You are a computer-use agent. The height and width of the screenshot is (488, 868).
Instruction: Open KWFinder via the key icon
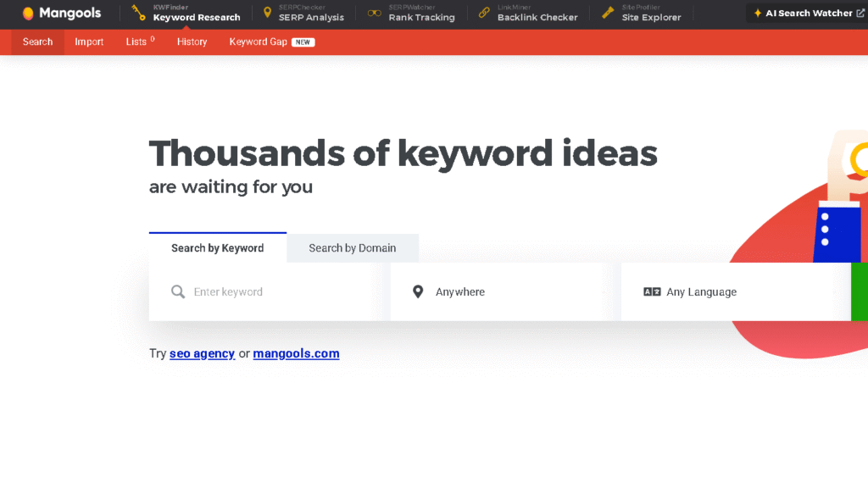[x=138, y=13]
